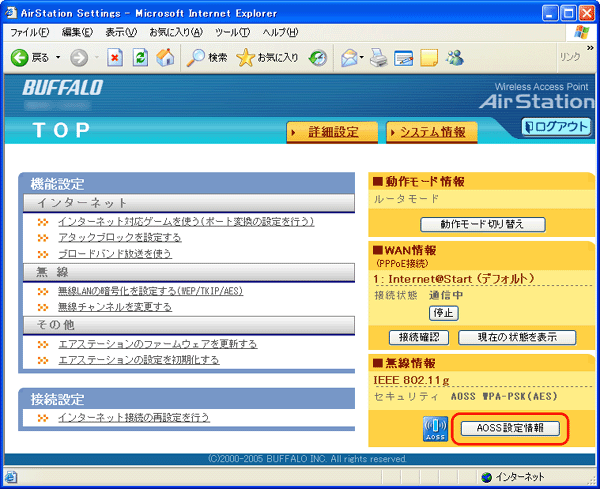The width and height of the screenshot is (600, 489).
Task: Open Favorites with the star icon
Action: 245,58
